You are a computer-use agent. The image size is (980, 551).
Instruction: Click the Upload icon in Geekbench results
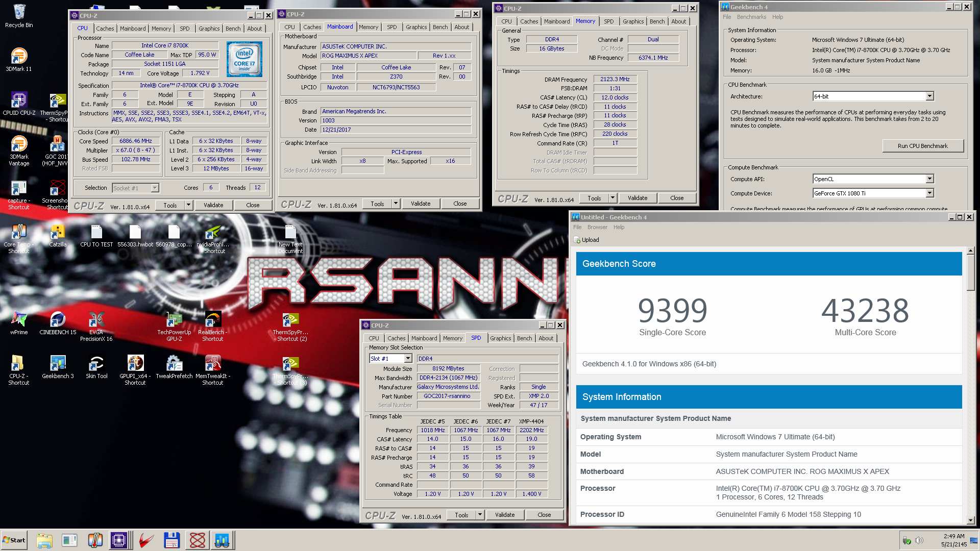point(577,240)
